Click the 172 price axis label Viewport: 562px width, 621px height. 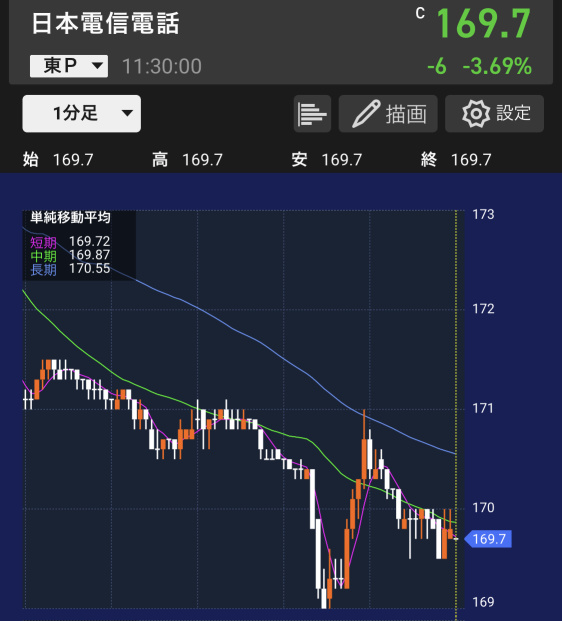(483, 309)
